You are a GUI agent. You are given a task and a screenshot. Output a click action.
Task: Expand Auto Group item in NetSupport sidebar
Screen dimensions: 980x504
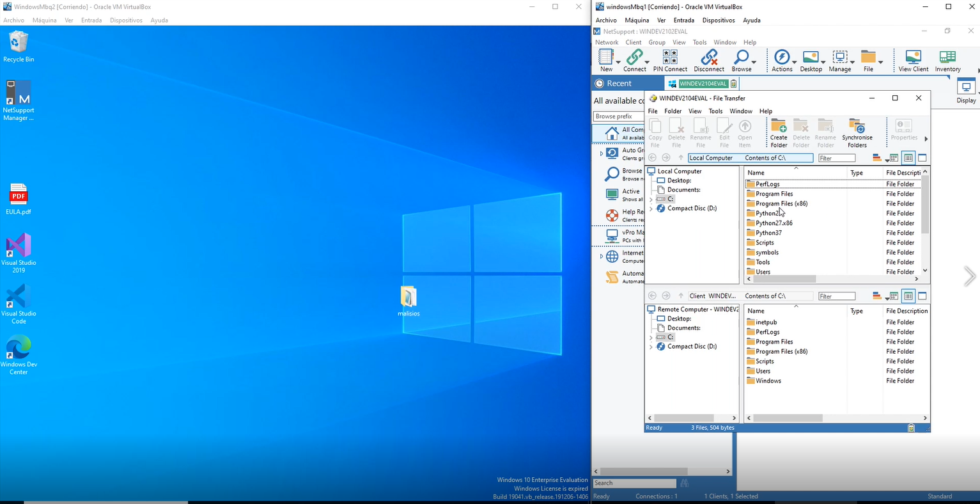601,154
